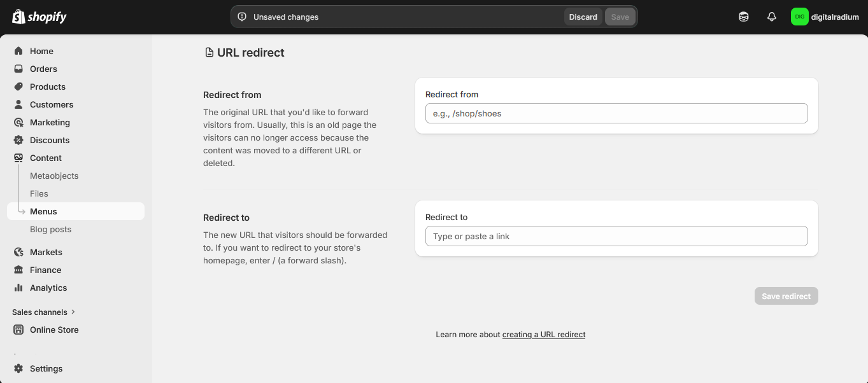Follow the creating a URL redirect link

pyautogui.click(x=544, y=334)
